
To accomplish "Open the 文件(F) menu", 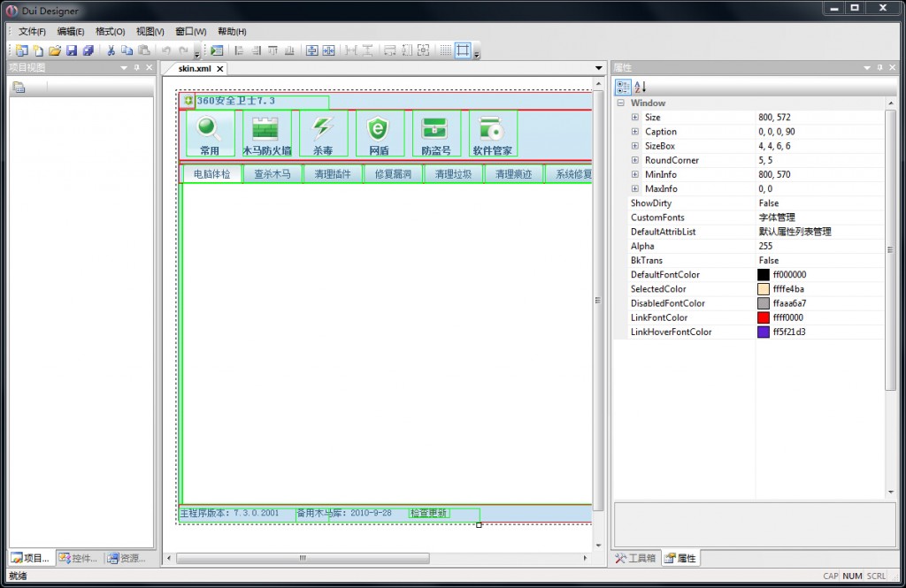I will pos(32,32).
